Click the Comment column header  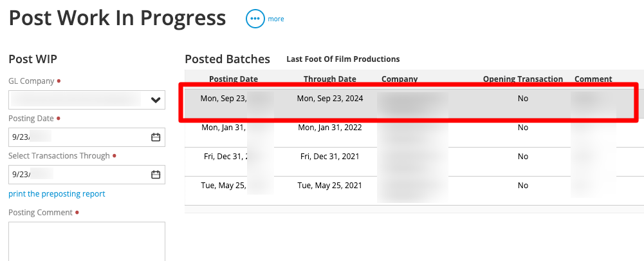593,79
